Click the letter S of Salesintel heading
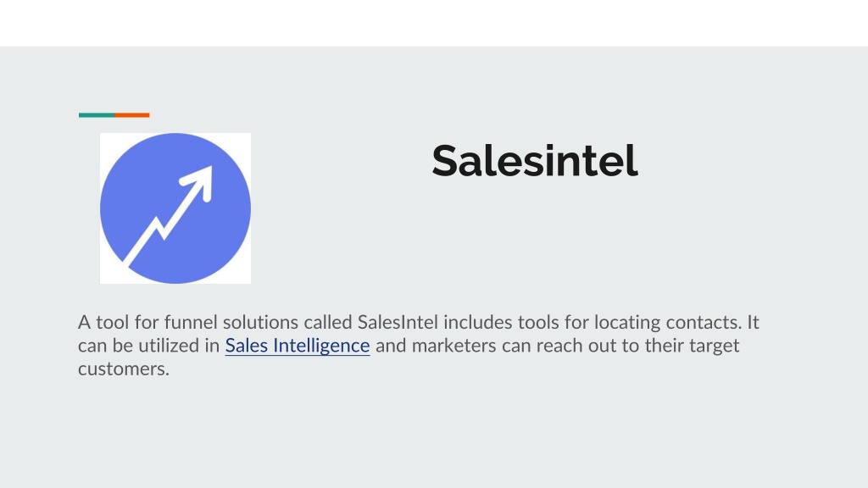 [x=444, y=160]
